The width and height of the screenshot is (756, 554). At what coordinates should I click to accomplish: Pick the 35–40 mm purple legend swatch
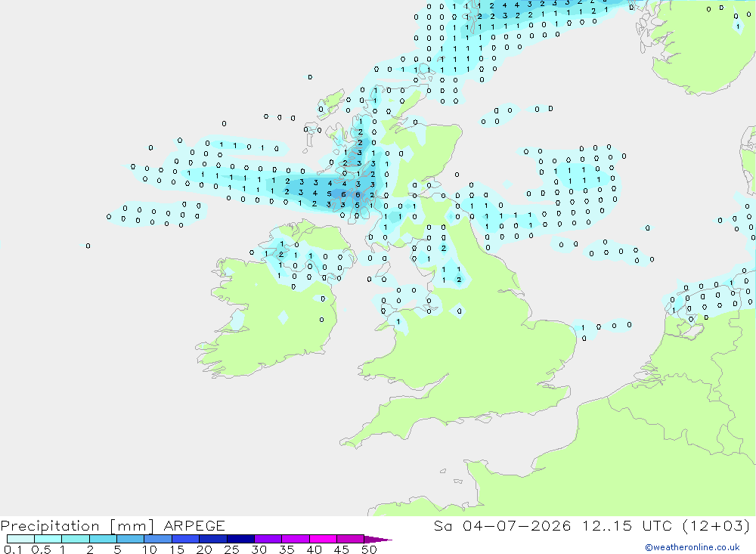click(x=296, y=539)
